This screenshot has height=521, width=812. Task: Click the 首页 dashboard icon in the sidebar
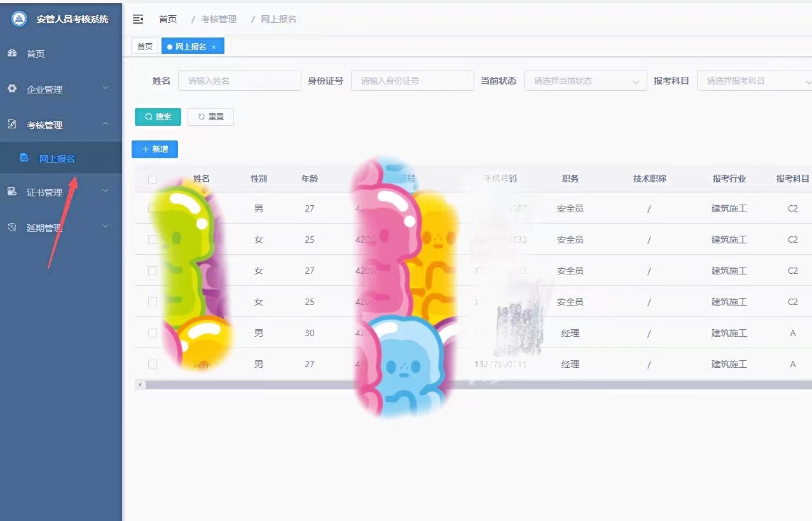coord(12,53)
